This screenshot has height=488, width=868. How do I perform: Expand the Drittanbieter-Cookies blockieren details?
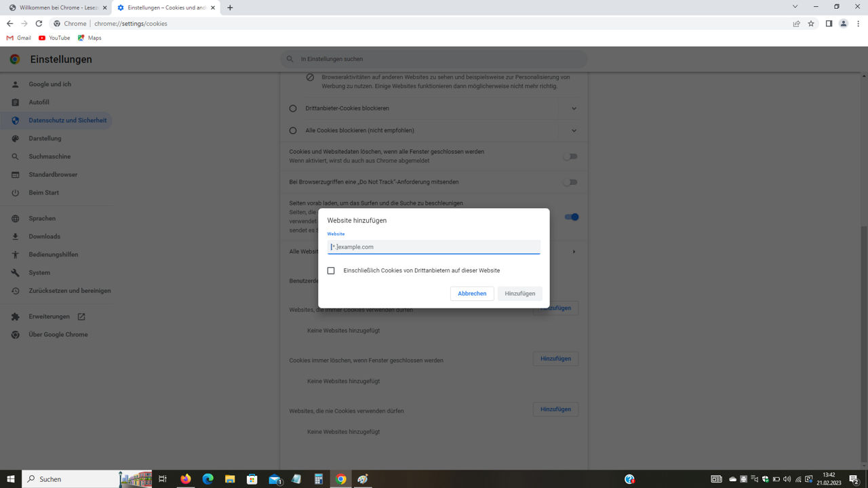point(573,108)
